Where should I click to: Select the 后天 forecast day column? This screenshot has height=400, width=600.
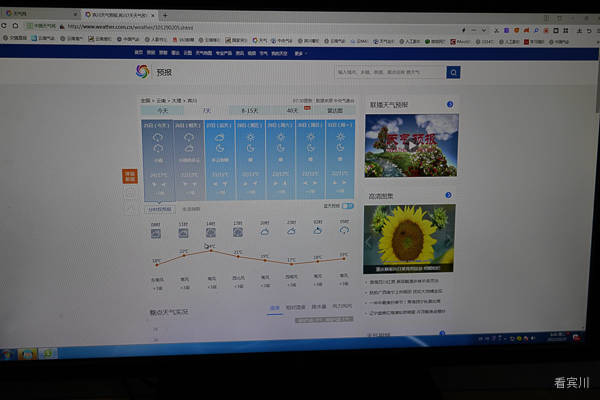tap(220, 160)
